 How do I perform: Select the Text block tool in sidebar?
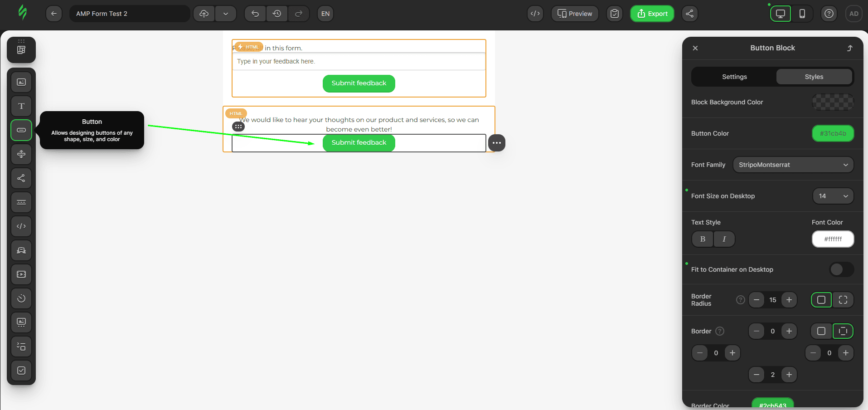[x=21, y=106]
